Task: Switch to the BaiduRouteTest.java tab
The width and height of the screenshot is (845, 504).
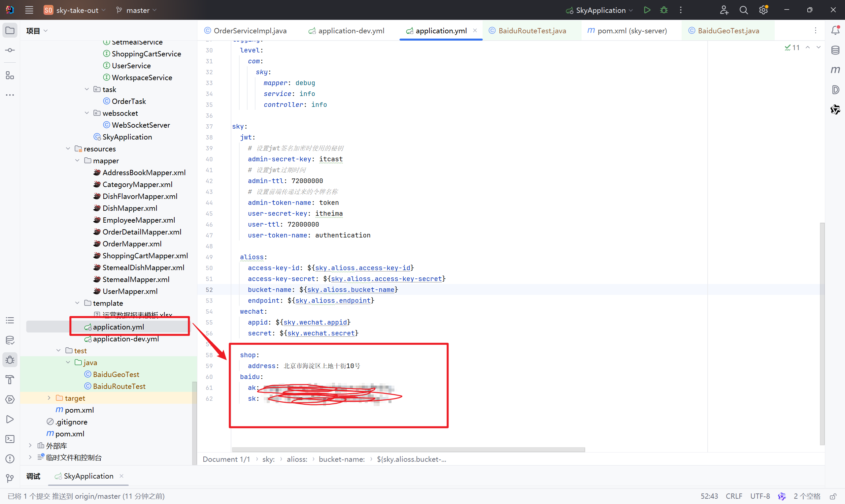Action: pyautogui.click(x=532, y=31)
